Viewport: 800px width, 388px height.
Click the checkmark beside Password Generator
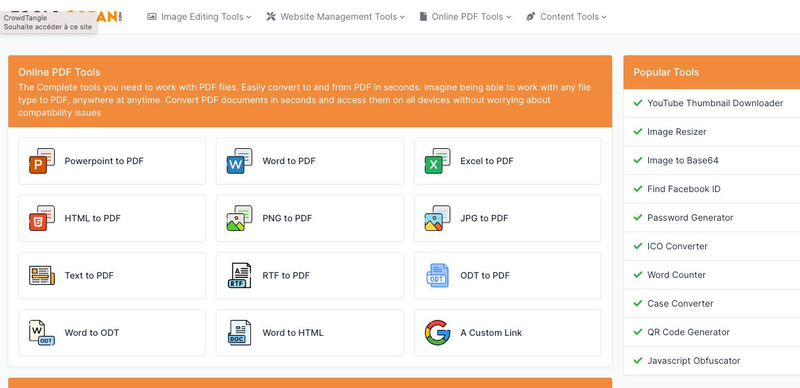637,217
